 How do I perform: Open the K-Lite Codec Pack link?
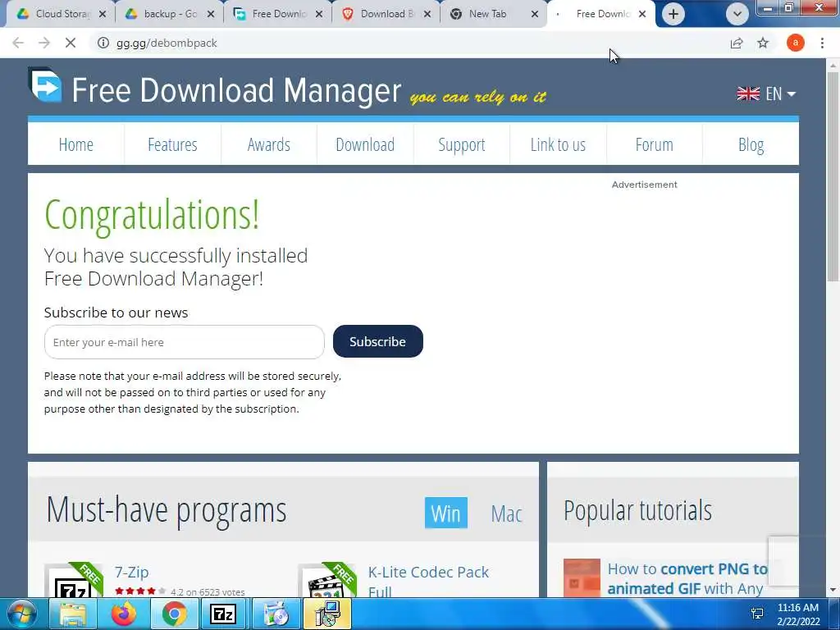(428, 582)
